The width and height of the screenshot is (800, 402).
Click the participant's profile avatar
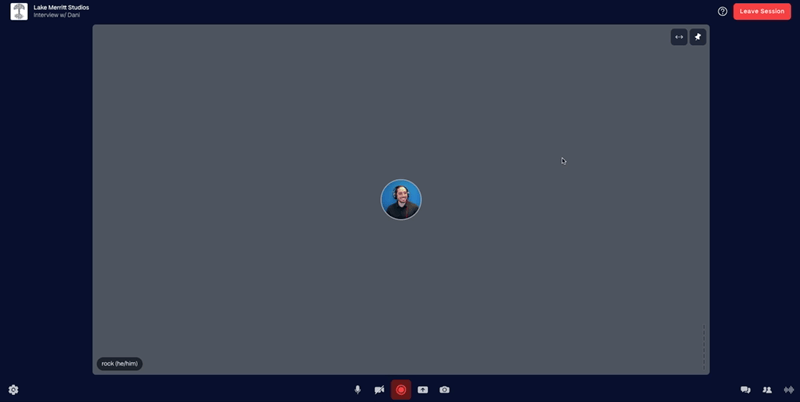coord(401,200)
